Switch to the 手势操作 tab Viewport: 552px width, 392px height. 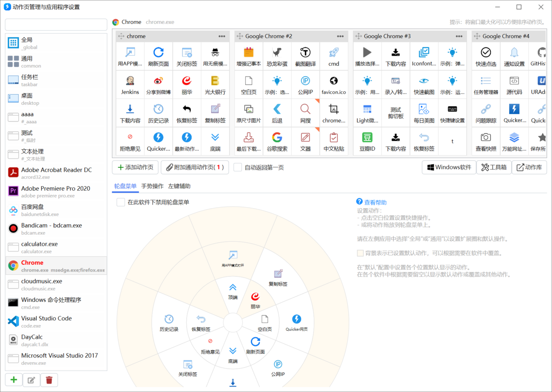152,186
